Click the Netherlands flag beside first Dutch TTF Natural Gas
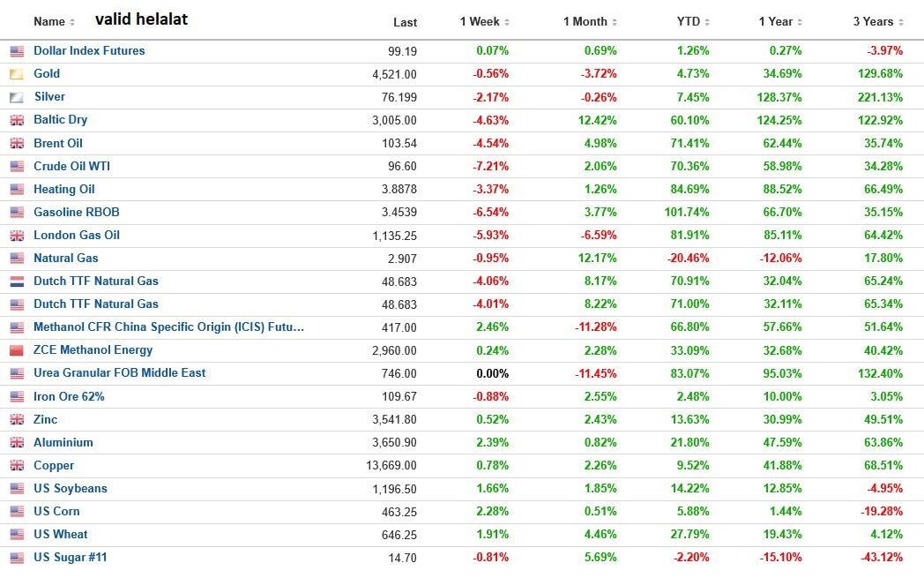Image resolution: width=924 pixels, height=578 pixels. click(x=17, y=281)
